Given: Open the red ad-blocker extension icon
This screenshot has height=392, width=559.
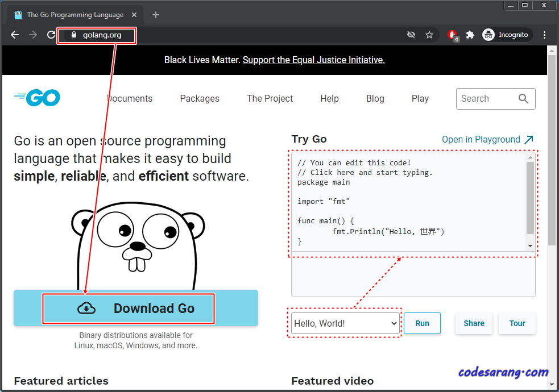Looking at the screenshot, I should (453, 35).
